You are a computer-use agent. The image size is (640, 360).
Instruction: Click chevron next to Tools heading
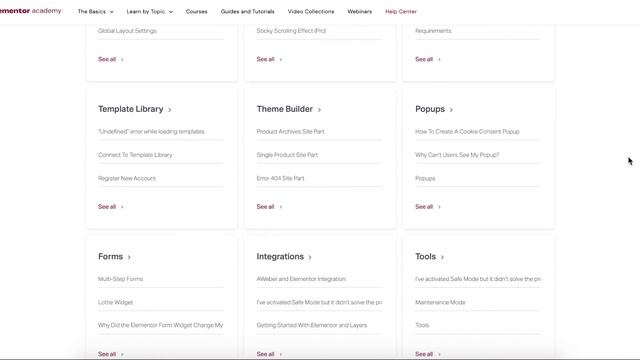[442, 257]
